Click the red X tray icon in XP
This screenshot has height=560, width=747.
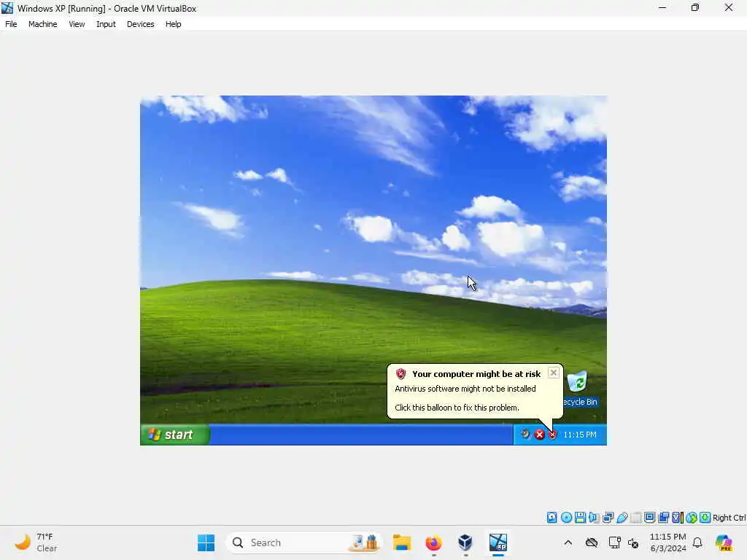(539, 435)
